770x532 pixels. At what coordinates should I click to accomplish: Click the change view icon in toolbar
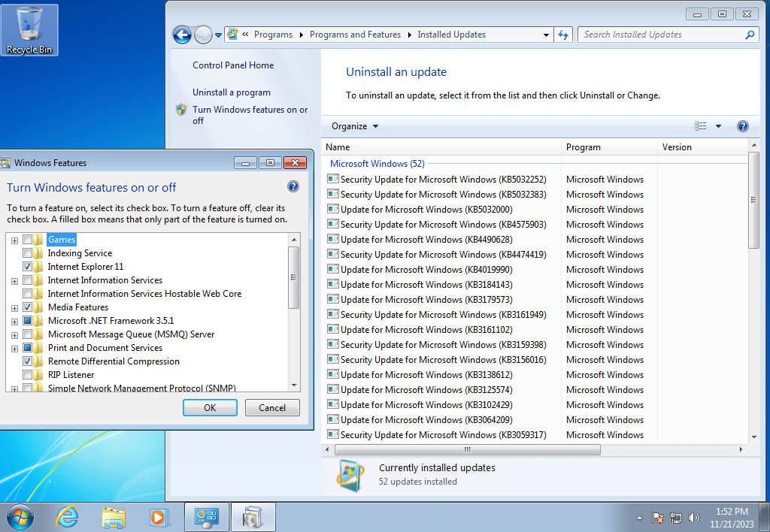(x=700, y=126)
